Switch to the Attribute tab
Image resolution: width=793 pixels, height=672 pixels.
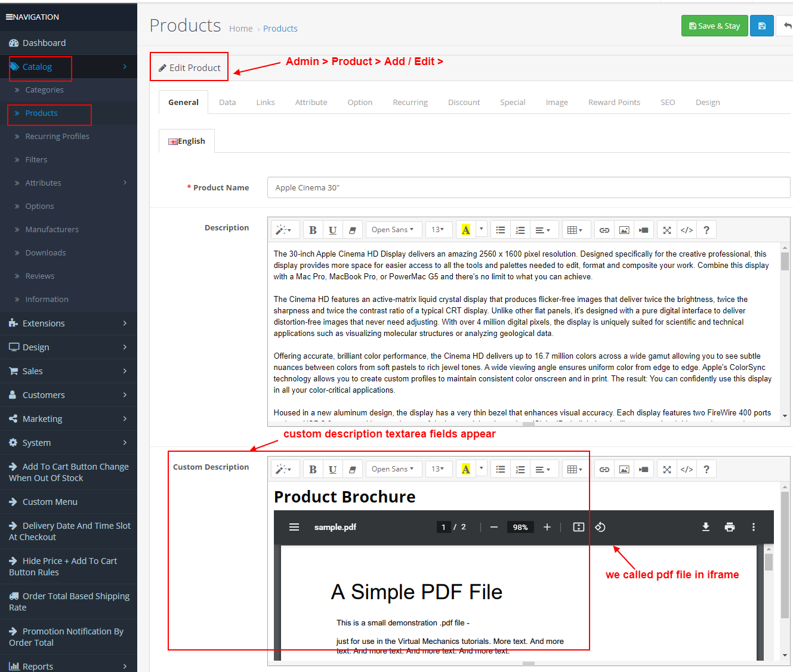click(311, 102)
